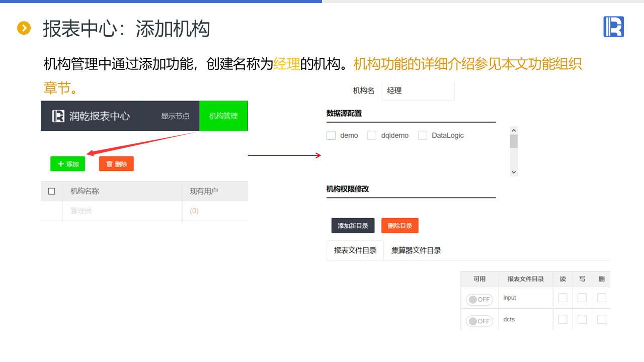Enable the dqldemo data source checkbox
This screenshot has height=362, width=644.
pos(372,135)
